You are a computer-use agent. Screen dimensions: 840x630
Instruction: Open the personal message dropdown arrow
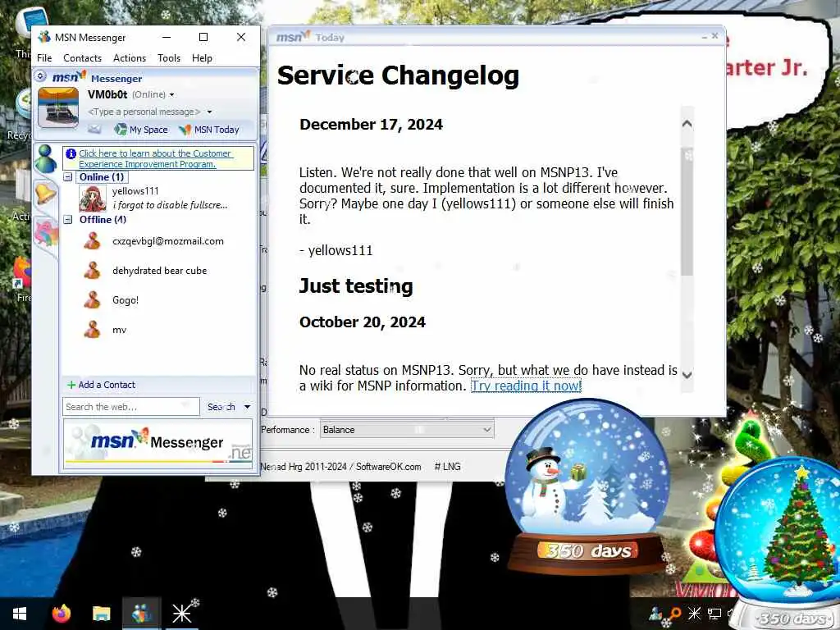click(x=209, y=112)
